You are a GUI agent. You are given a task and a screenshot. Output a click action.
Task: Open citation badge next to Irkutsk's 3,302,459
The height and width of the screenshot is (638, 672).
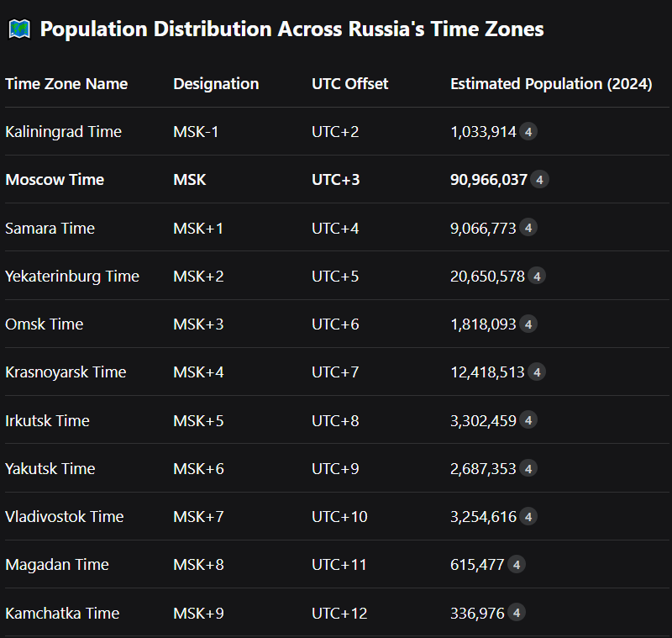pos(528,420)
